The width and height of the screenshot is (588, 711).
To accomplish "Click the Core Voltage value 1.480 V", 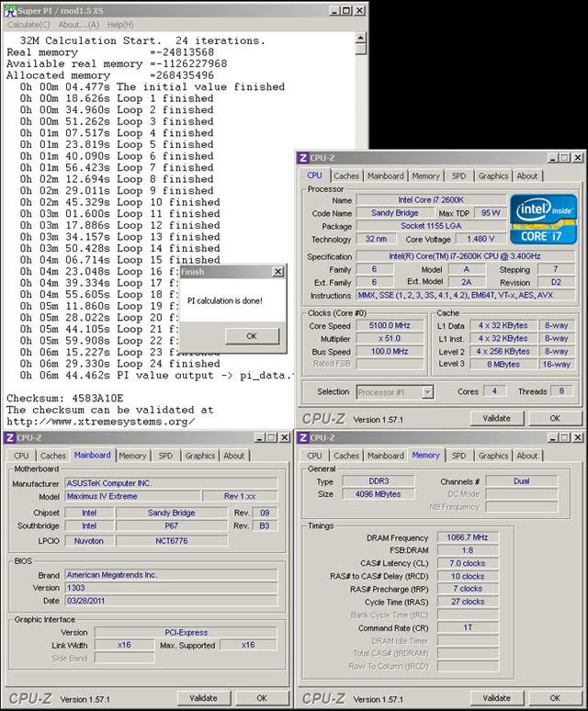I will pyautogui.click(x=481, y=239).
